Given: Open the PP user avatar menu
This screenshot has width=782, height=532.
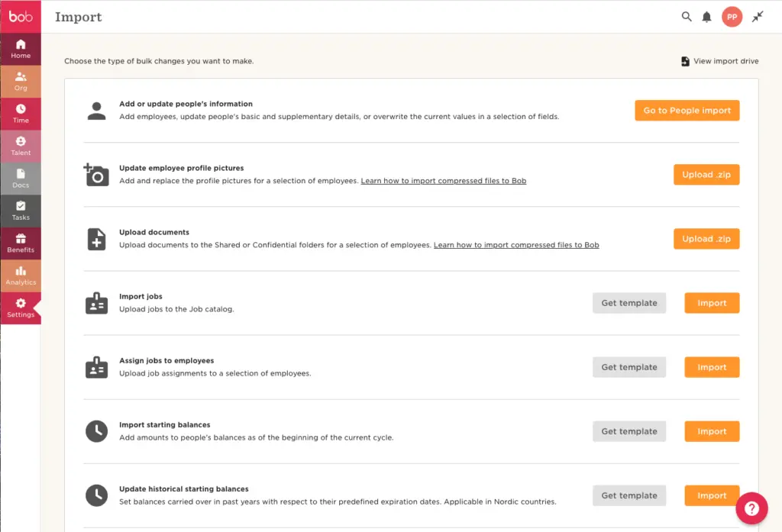Looking at the screenshot, I should 732,17.
